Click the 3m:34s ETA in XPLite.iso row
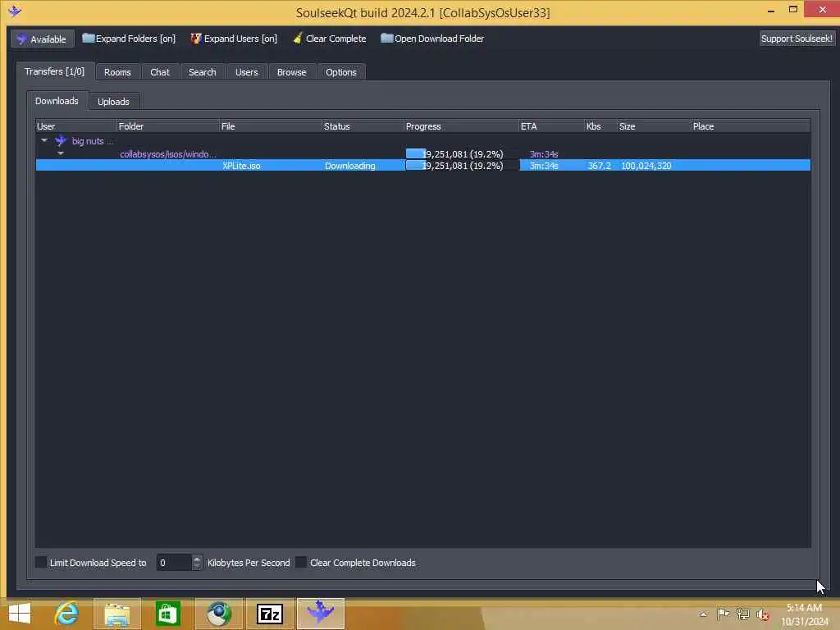Viewport: 840px width, 630px height. point(544,166)
